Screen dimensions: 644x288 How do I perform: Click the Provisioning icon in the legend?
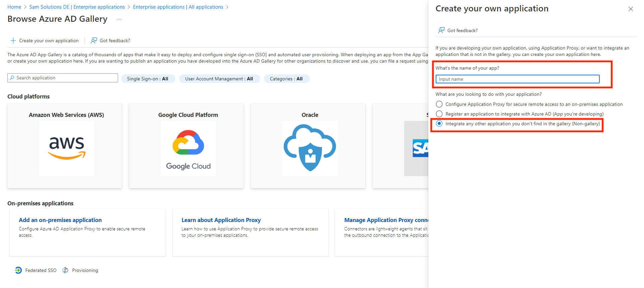(x=65, y=270)
